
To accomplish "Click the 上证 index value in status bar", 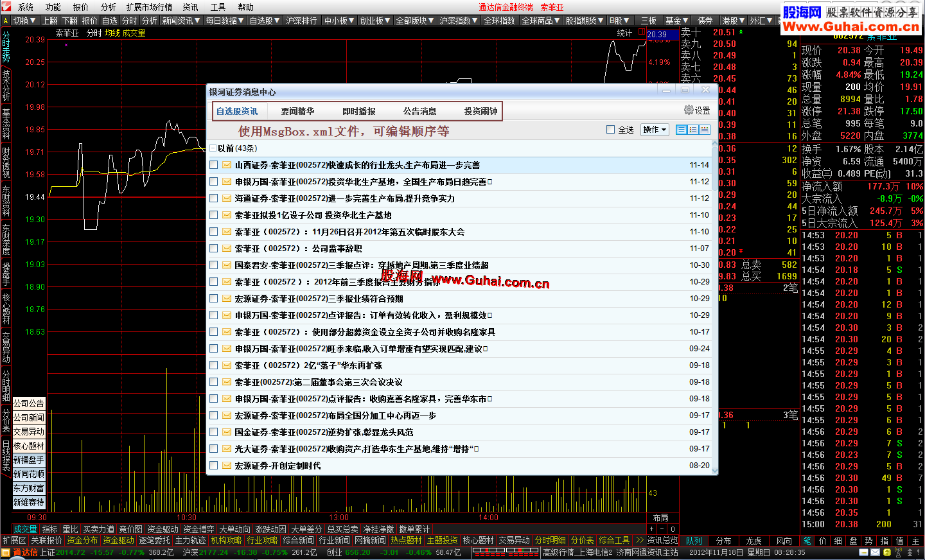I will (x=71, y=552).
